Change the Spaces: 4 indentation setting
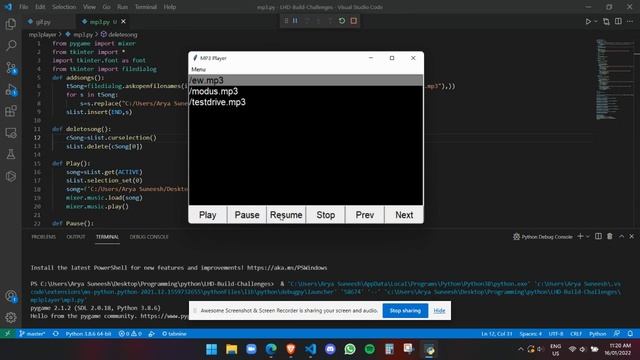 pos(531,333)
